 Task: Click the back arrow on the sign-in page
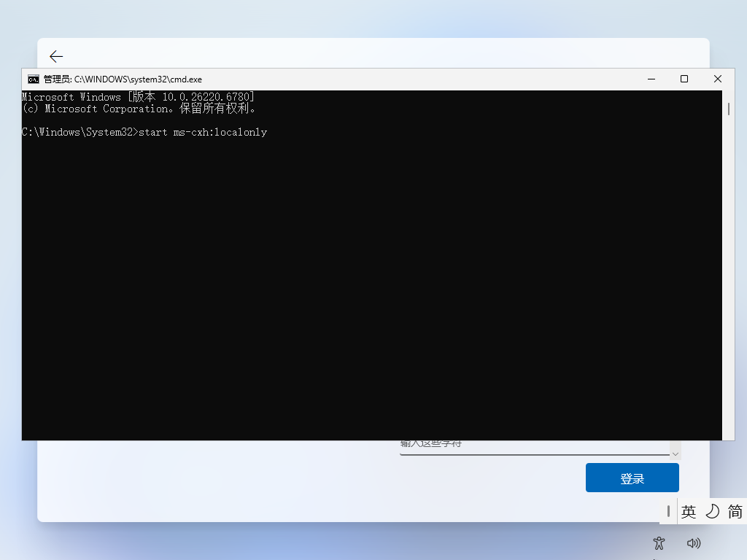point(56,56)
